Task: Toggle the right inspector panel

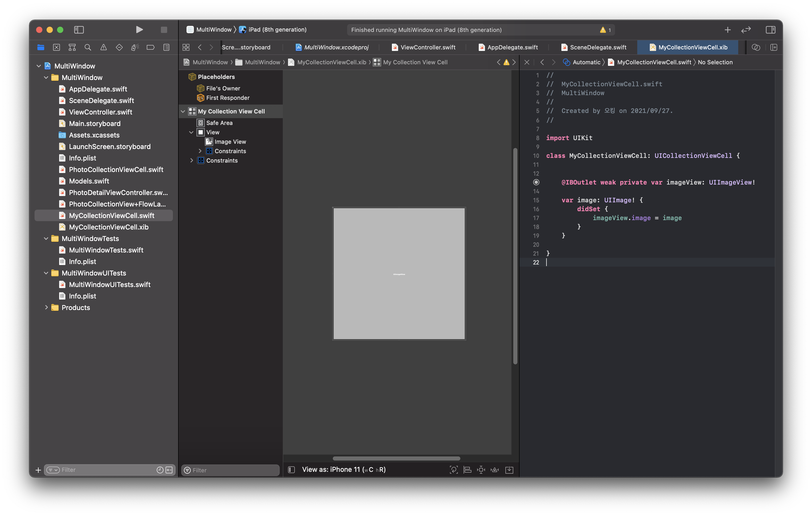Action: pos(770,30)
